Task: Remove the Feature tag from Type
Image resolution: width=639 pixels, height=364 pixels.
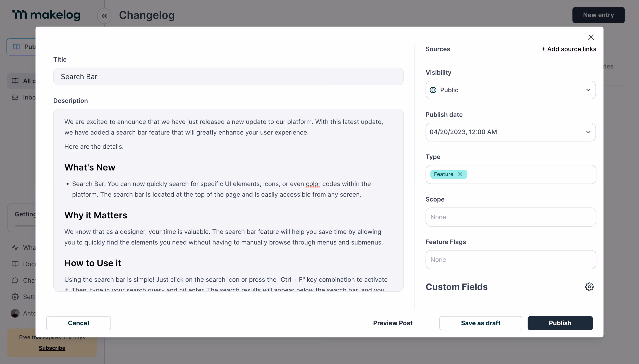Action: point(460,174)
